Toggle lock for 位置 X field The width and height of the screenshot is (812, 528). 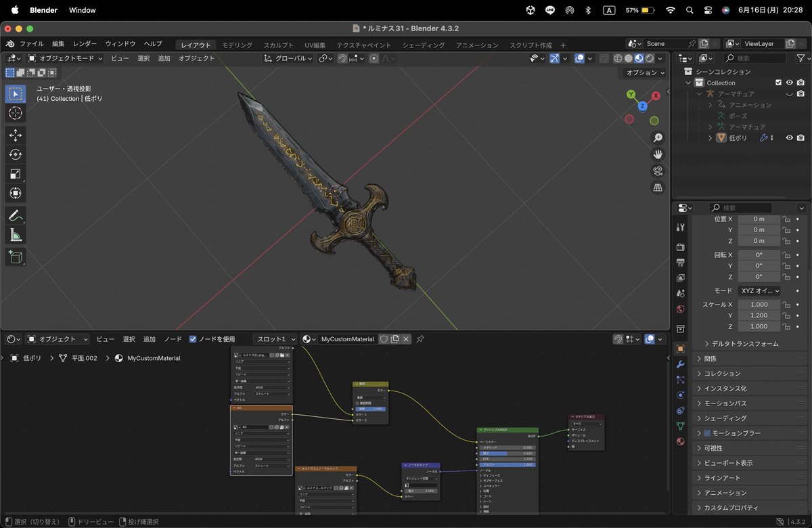click(x=787, y=219)
